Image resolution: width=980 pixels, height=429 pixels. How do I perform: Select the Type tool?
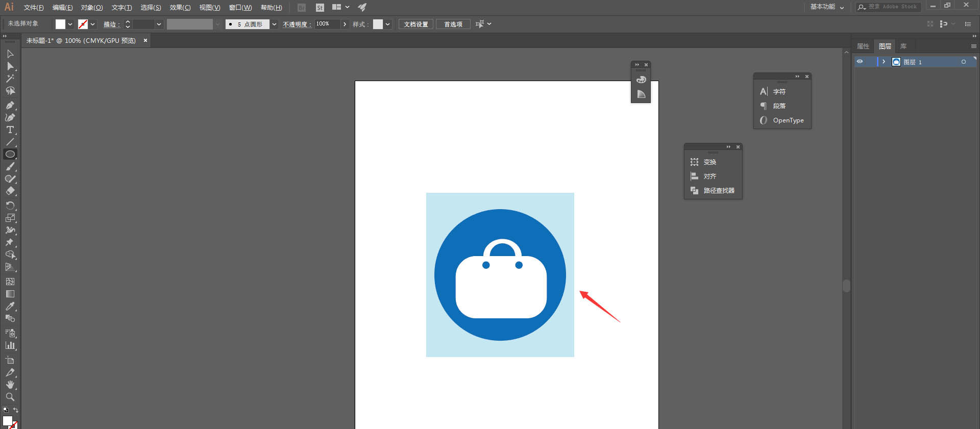(10, 130)
